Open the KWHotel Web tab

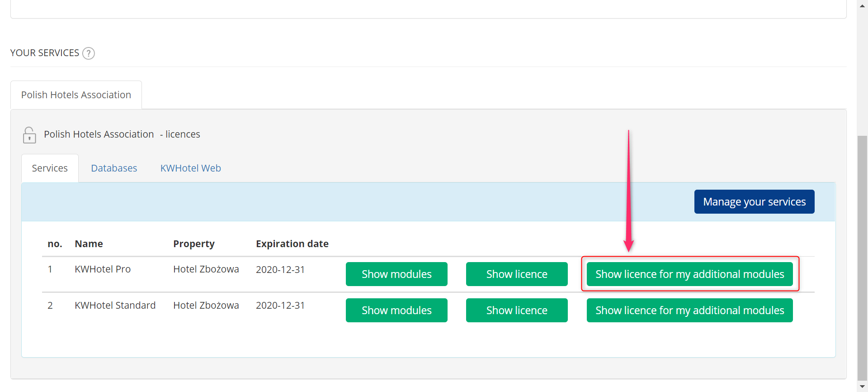191,168
